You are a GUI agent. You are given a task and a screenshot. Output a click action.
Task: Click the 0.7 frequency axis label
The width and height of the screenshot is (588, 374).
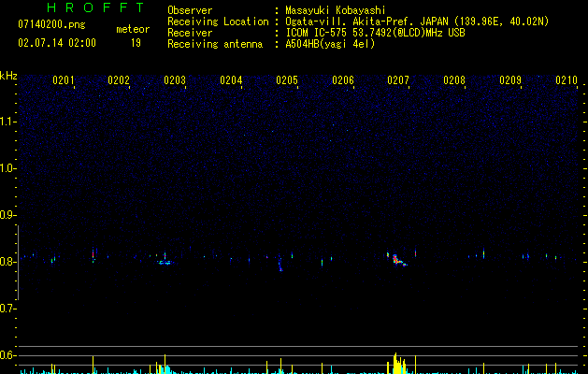click(7, 309)
